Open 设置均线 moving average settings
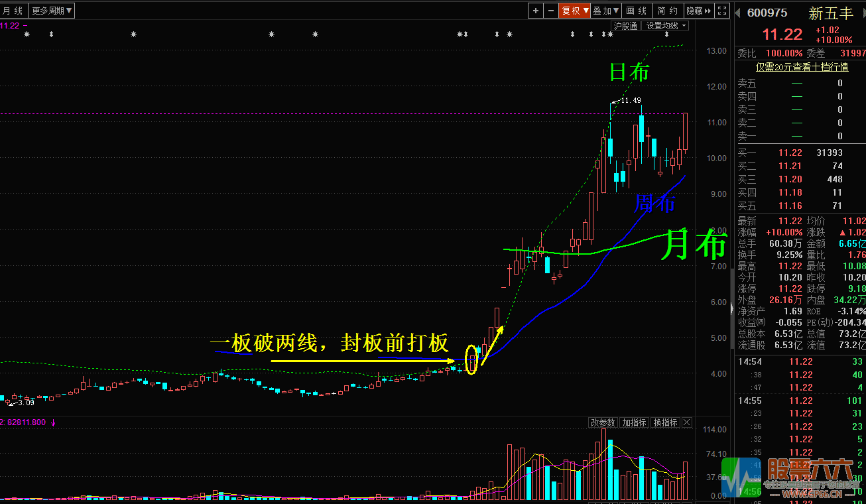Viewport: 866px width, 504px height. point(666,26)
